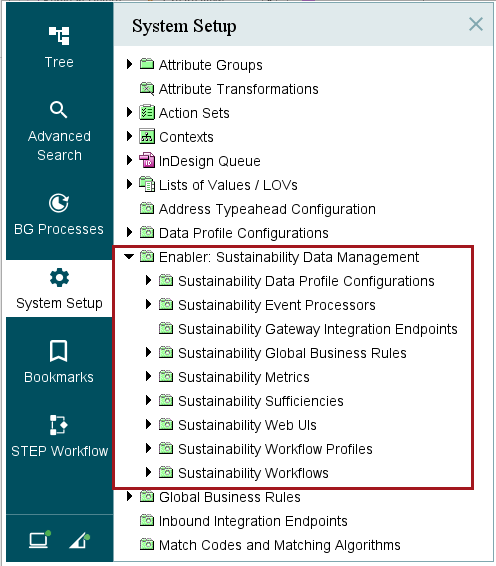Open the Bookmarks sidebar icon
The width and height of the screenshot is (496, 566).
pos(58,351)
